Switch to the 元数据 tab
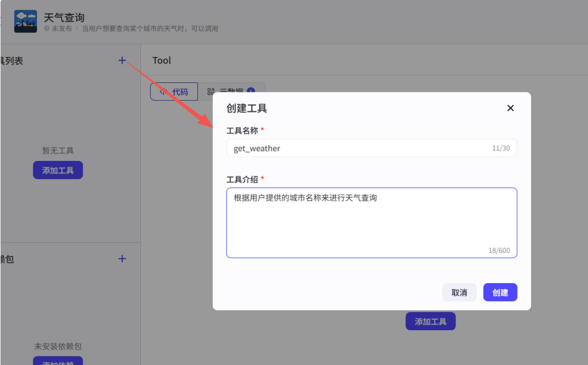Screen dimensions: 588x365 [x=232, y=91]
